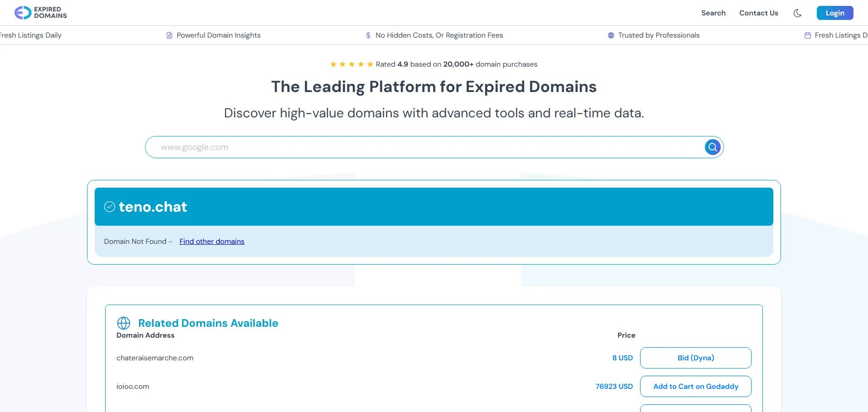868x412 pixels.
Task: Click the blue search magnifier button
Action: coord(712,147)
